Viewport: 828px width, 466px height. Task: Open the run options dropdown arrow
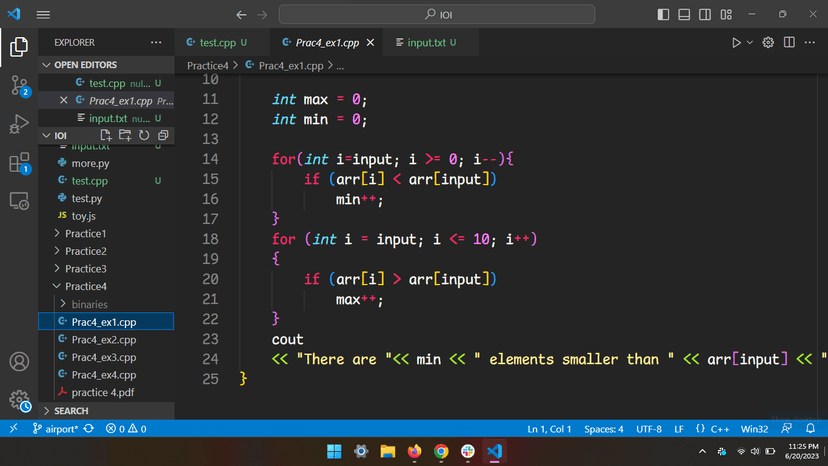coord(750,43)
